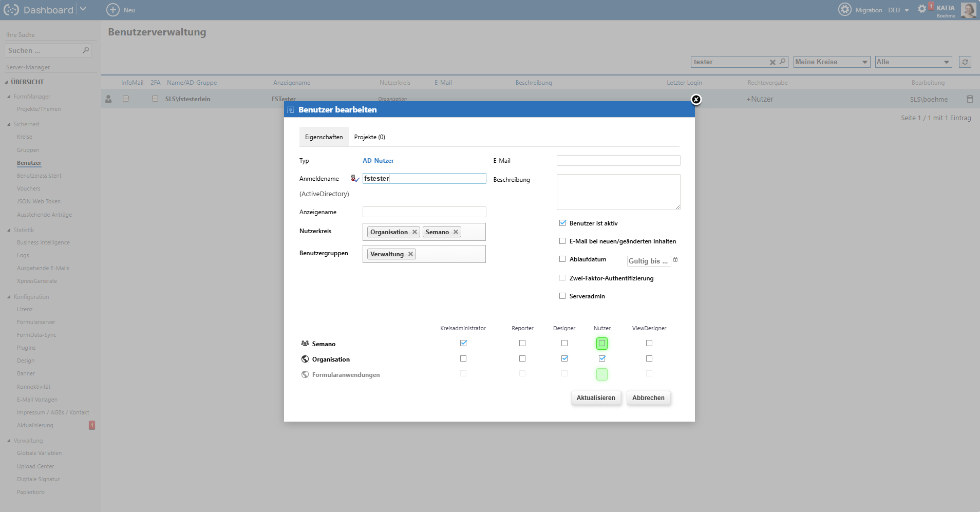Enable the Serveradmin checkbox

[562, 296]
